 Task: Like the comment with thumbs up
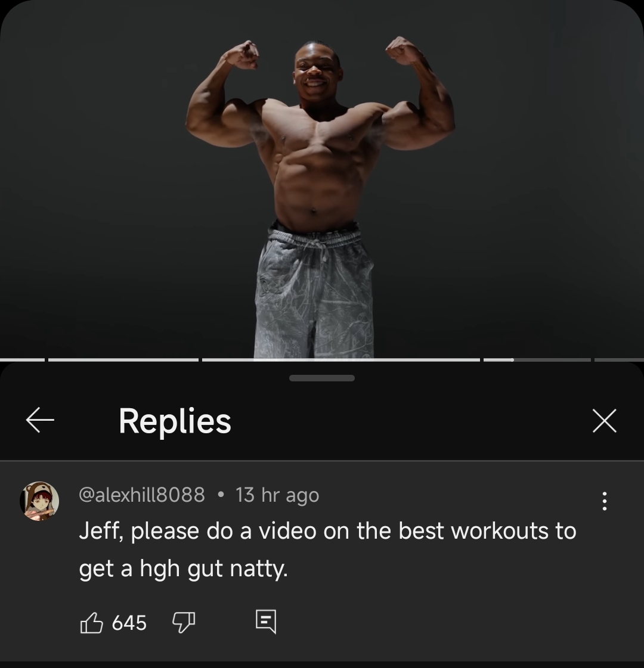point(92,623)
